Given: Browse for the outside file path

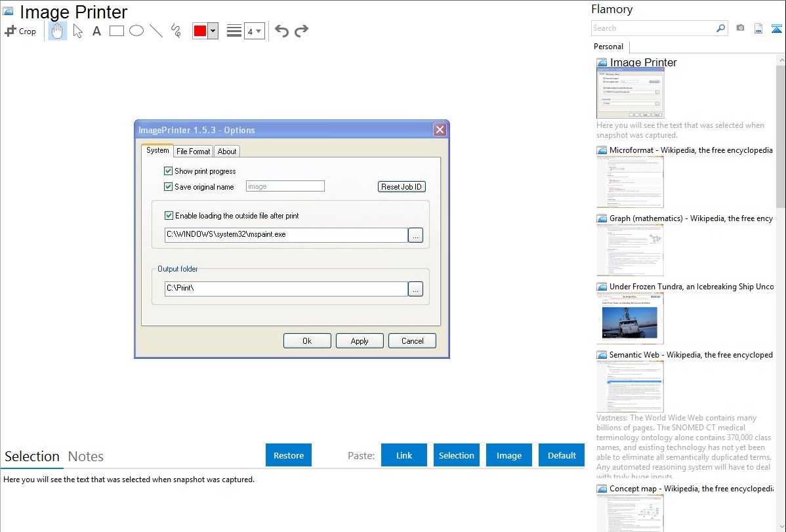Looking at the screenshot, I should pyautogui.click(x=415, y=235).
